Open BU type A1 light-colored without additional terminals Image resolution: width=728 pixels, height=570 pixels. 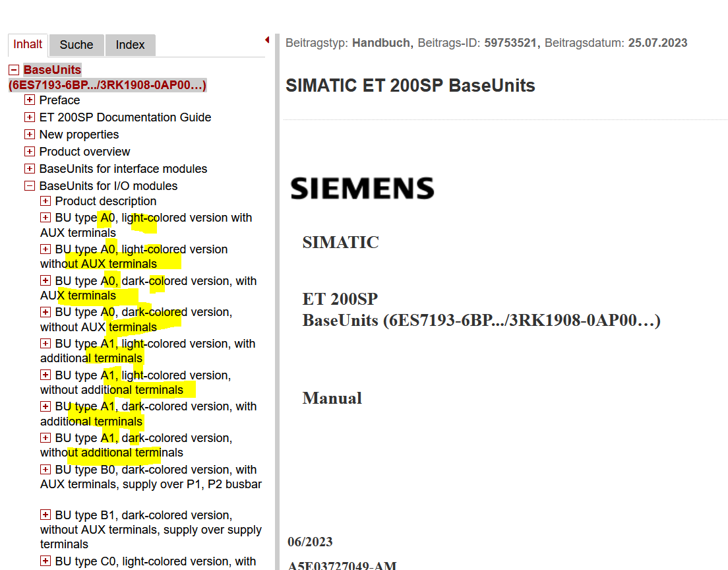point(136,383)
